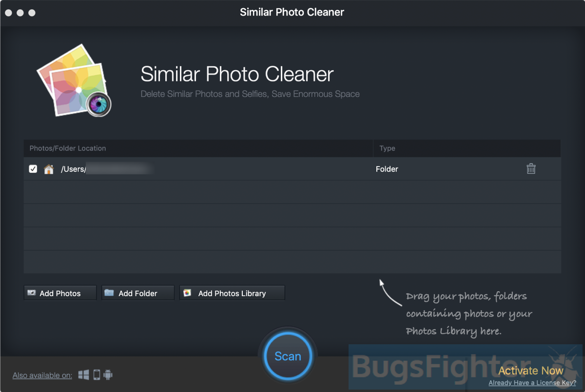
Task: Click the Similar Photo Cleaner app logo
Action: pos(74,81)
